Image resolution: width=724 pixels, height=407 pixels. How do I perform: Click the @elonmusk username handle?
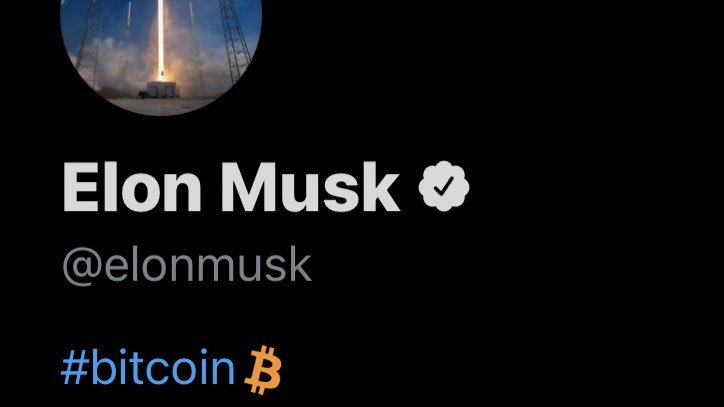coord(187,265)
